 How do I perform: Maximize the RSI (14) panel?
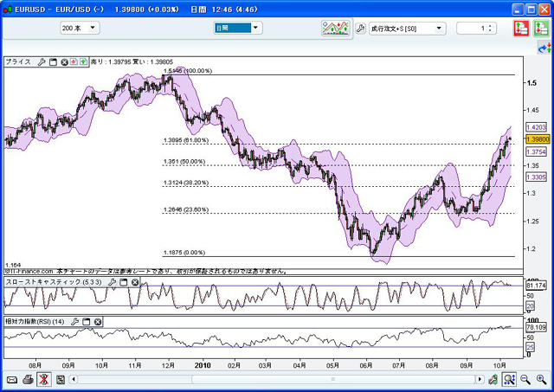coord(87,321)
